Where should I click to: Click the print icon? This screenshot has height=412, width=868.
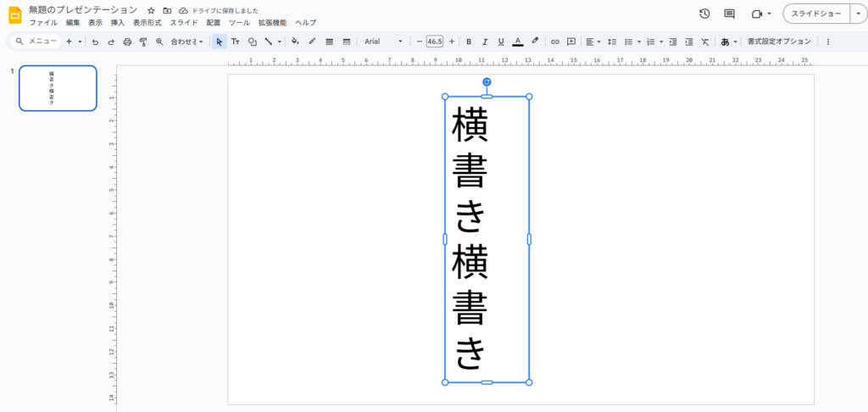tap(127, 41)
